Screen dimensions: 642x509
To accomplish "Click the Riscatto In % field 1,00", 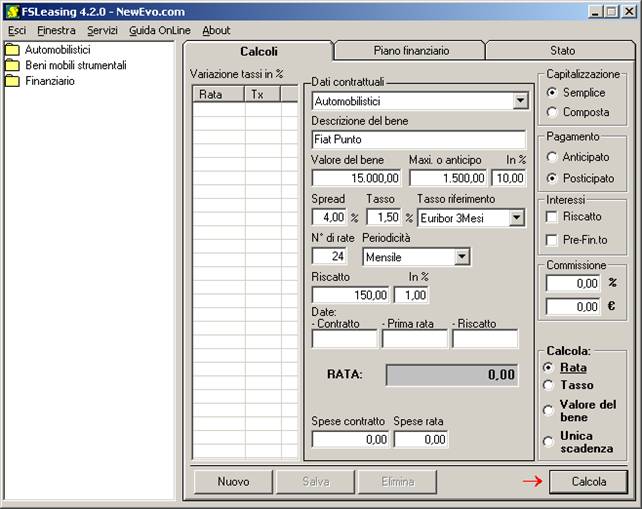I will [411, 295].
